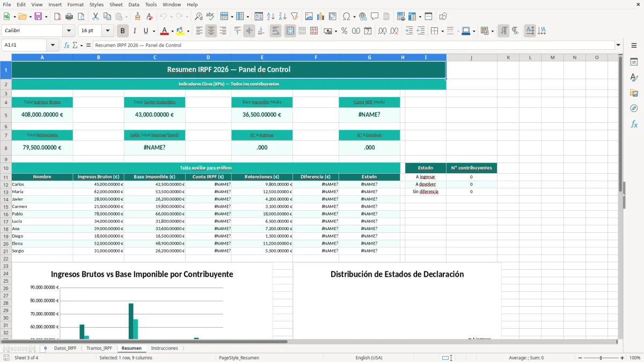Image resolution: width=644 pixels, height=362 pixels.
Task: Open the sidebar Properties deck
Action: (634, 62)
